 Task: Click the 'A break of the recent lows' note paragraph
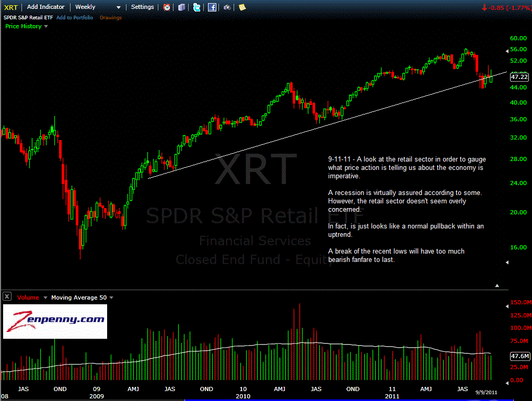pos(396,255)
